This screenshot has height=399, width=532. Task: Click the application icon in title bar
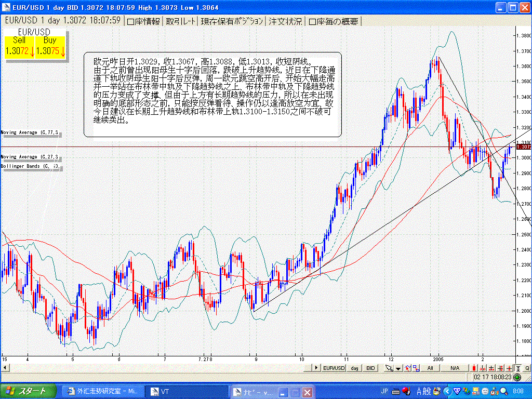coord(6,7)
